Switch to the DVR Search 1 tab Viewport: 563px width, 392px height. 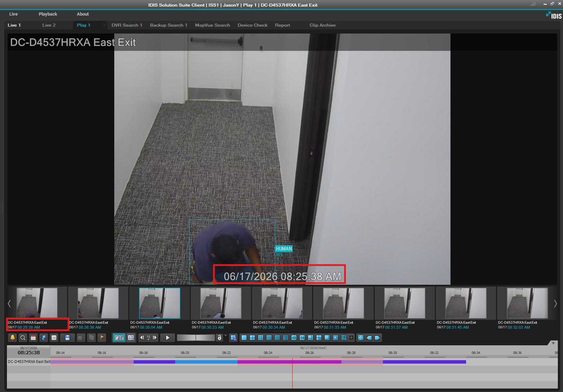[x=127, y=25]
